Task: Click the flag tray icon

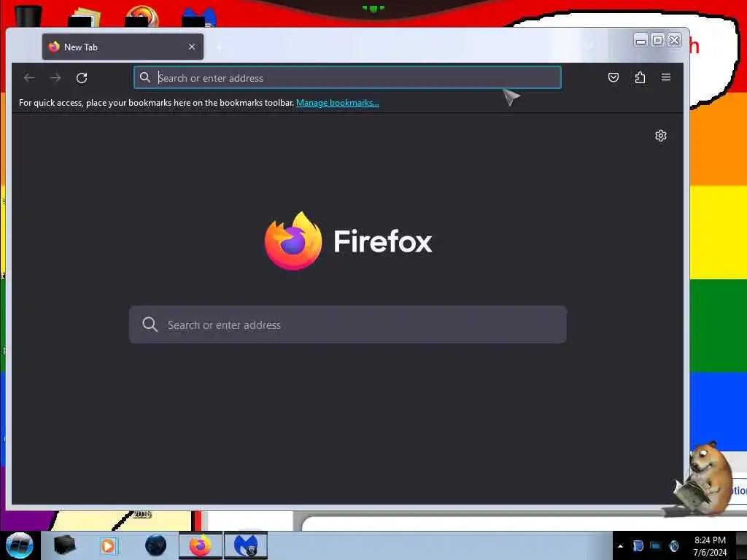Action: [638, 545]
